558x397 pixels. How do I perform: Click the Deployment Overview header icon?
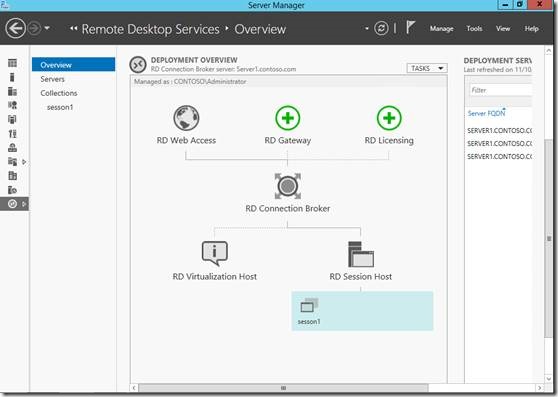tap(138, 65)
